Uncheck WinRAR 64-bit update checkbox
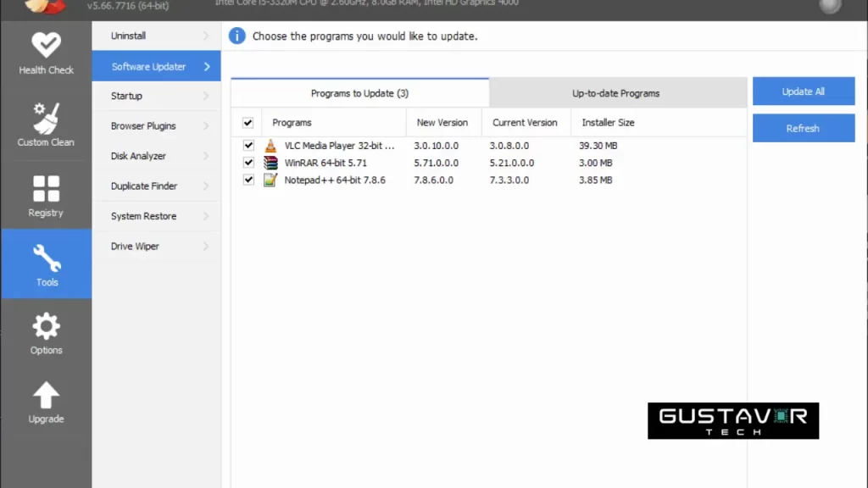Viewport: 868px width, 488px height. coord(248,163)
